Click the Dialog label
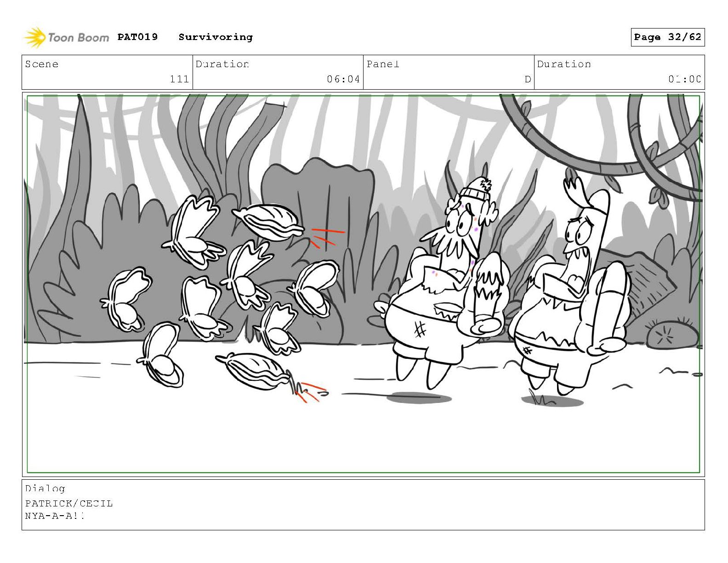The width and height of the screenshot is (728, 563). tap(45, 488)
